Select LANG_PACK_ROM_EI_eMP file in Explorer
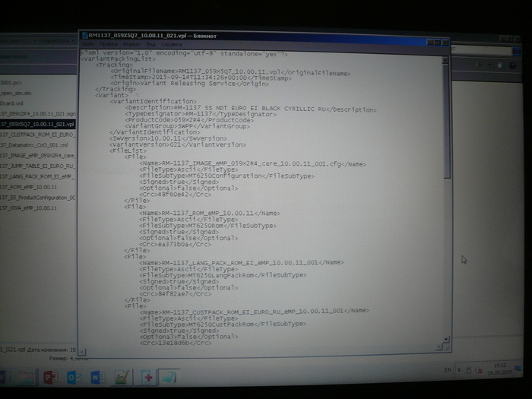This screenshot has height=399, width=532. point(37,176)
